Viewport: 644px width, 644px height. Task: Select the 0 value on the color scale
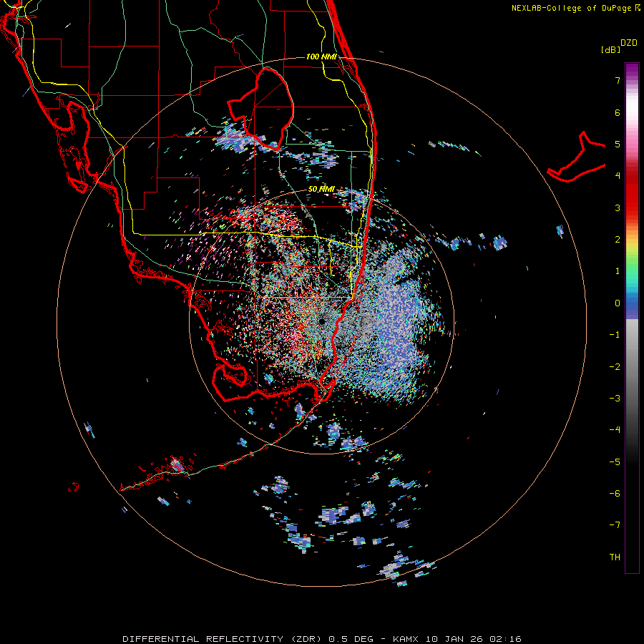[x=618, y=303]
